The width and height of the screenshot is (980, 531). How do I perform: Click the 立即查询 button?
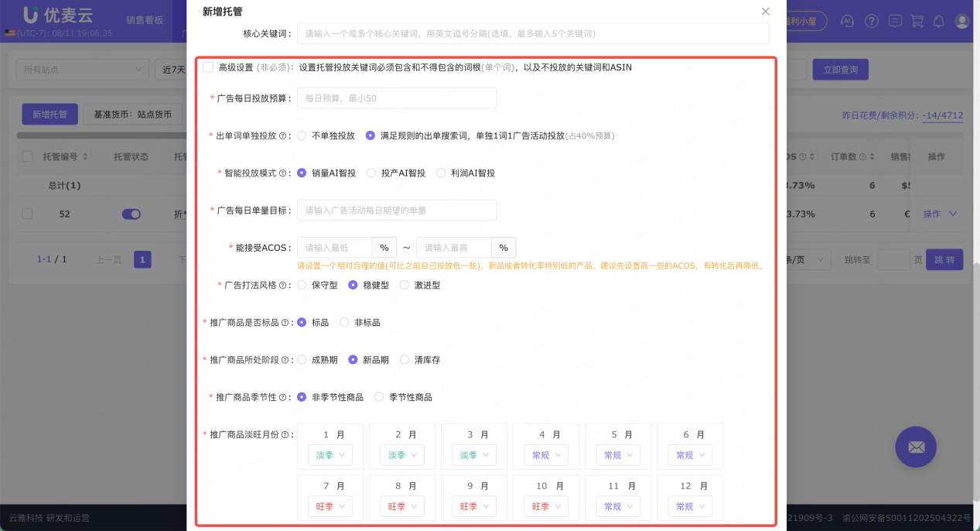pyautogui.click(x=840, y=70)
